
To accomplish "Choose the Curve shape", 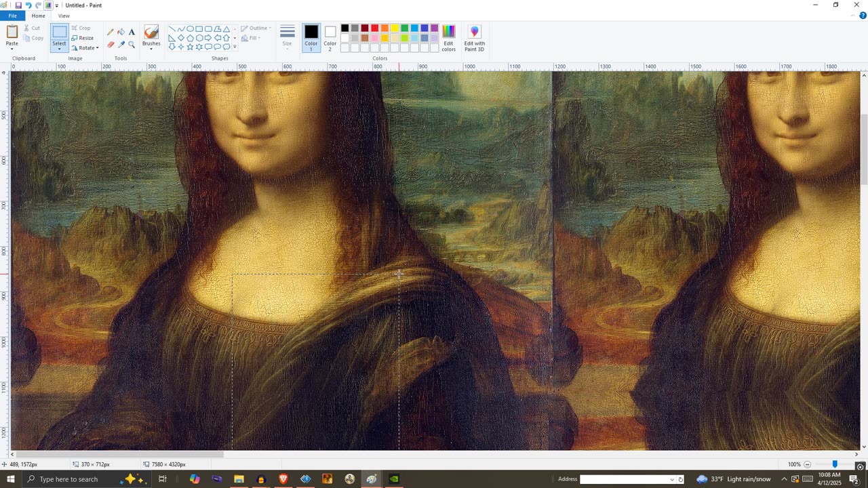I will click(x=181, y=29).
